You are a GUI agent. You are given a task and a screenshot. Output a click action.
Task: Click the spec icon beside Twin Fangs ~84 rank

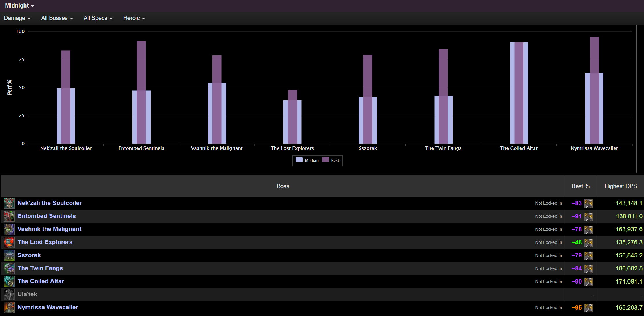tap(588, 269)
